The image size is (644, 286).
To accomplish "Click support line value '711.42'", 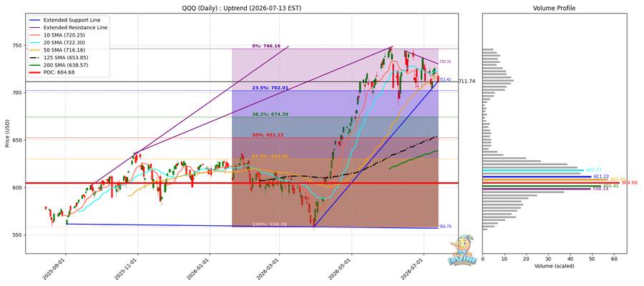I will [445, 80].
